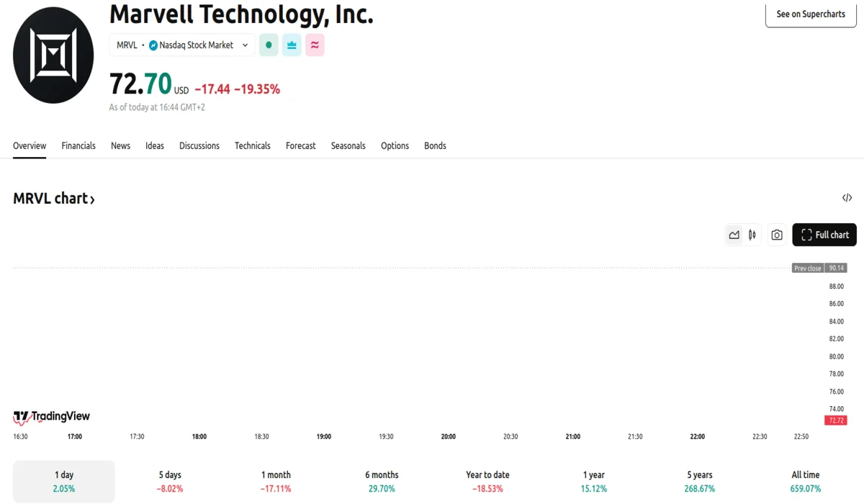Screen dimensions: 864x504
Task: Switch to candlestick chart style
Action: click(x=752, y=235)
